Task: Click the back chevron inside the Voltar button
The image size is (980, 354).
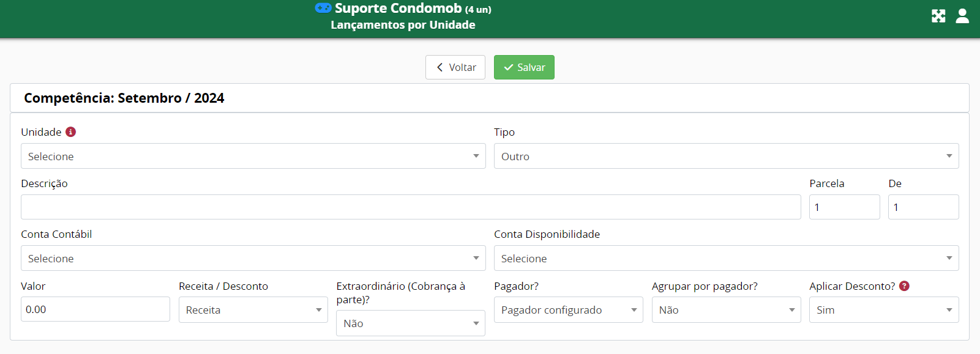Action: pyautogui.click(x=440, y=67)
